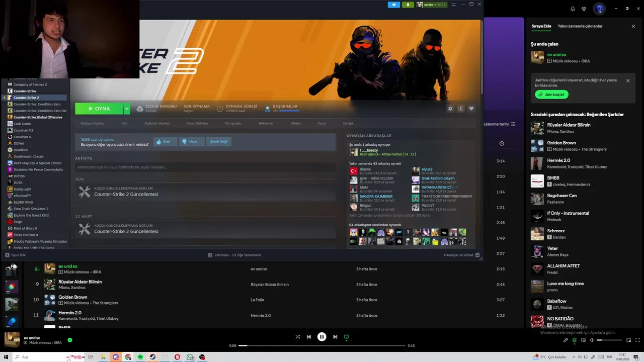The height and width of the screenshot is (362, 644).
Task: Open İndirmeler downloads status in Steam
Action: pos(234,255)
